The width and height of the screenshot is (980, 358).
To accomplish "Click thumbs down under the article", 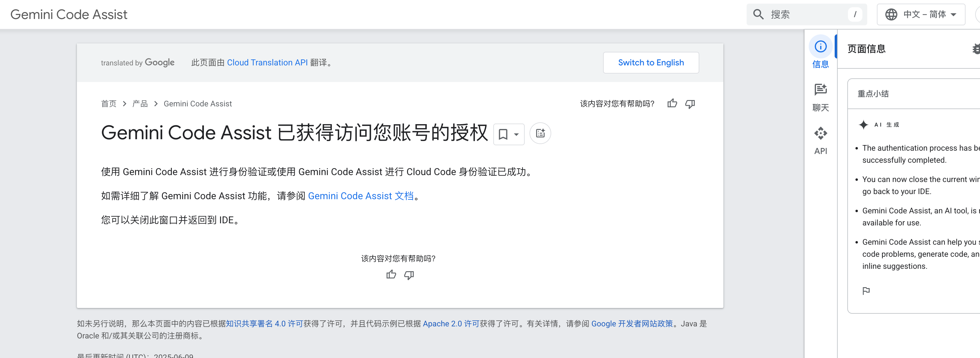I will (409, 275).
